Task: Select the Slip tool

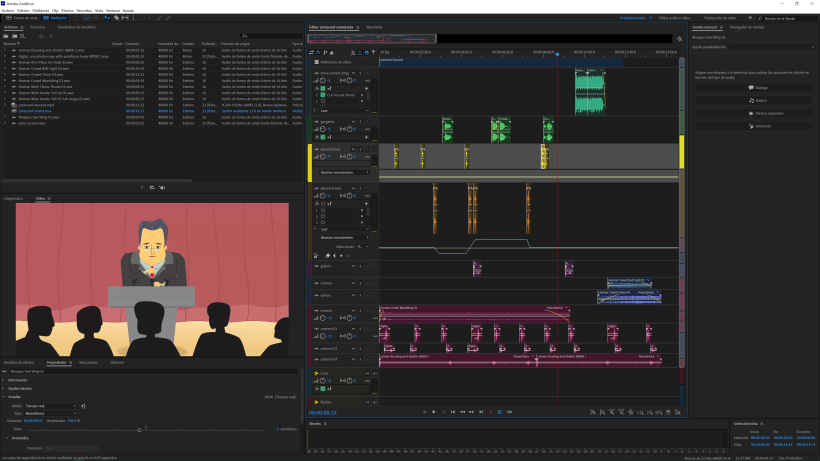Action: click(125, 18)
